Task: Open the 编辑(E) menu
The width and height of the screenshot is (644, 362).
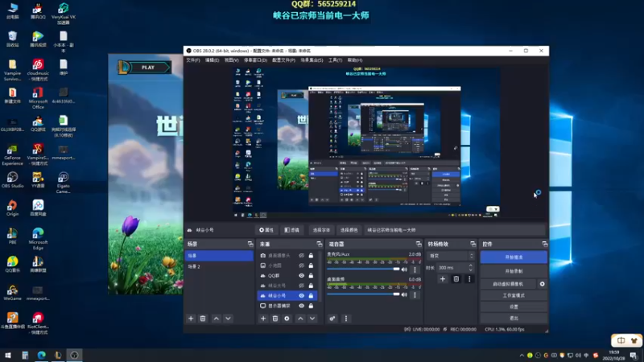Action: 212,60
